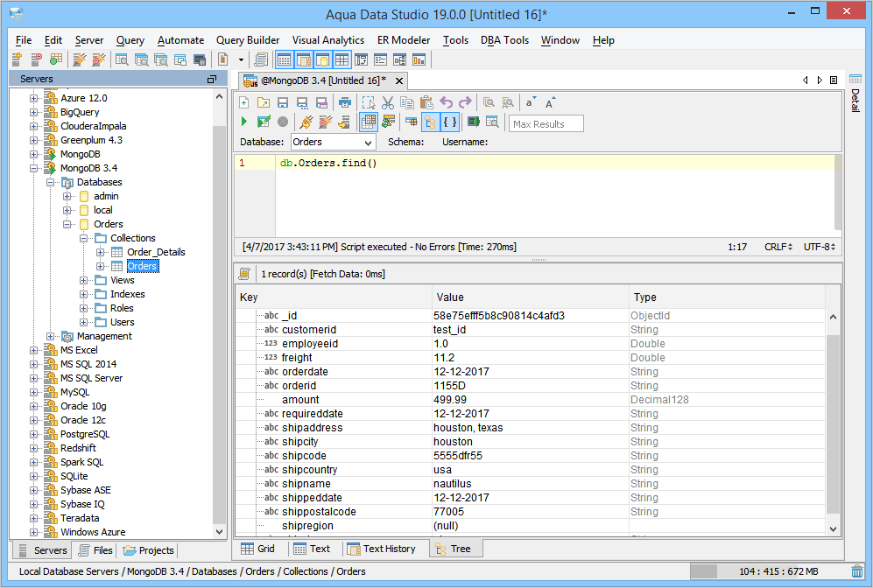
Task: Click the restore icon on the Servers panel header
Action: pos(212,79)
